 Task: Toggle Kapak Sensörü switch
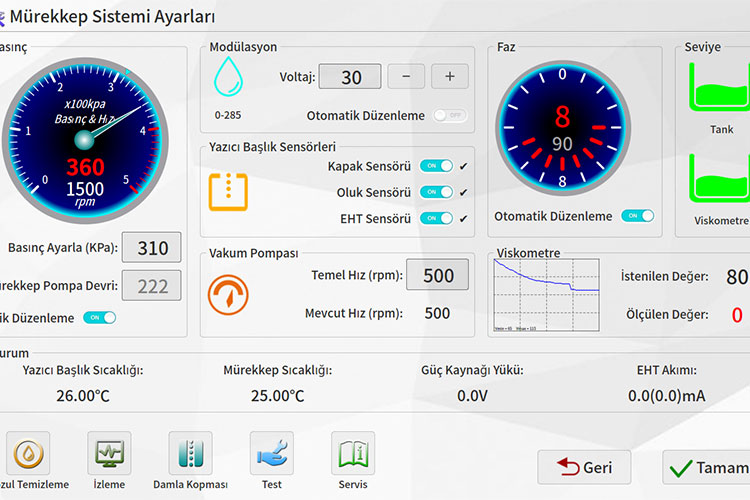click(x=436, y=166)
